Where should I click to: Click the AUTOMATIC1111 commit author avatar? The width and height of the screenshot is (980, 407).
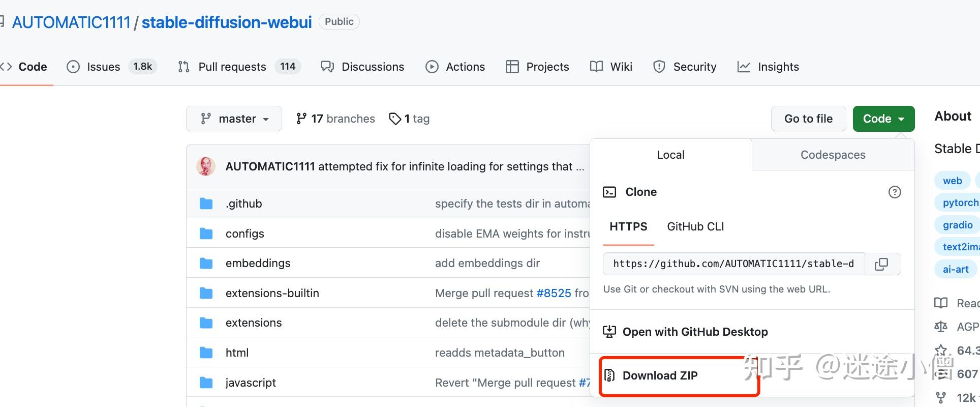click(x=206, y=166)
